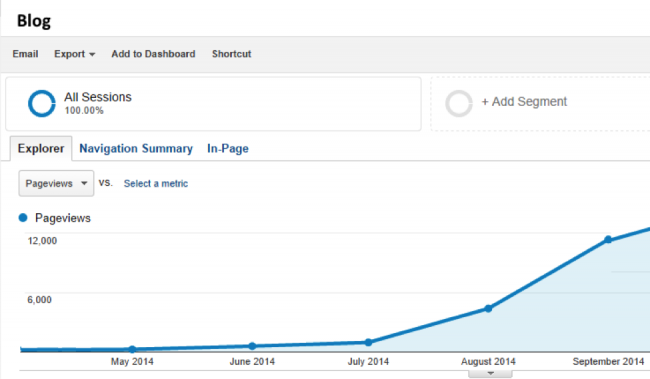Click the Email button
Image resolution: width=650 pixels, height=379 pixels.
coord(25,54)
